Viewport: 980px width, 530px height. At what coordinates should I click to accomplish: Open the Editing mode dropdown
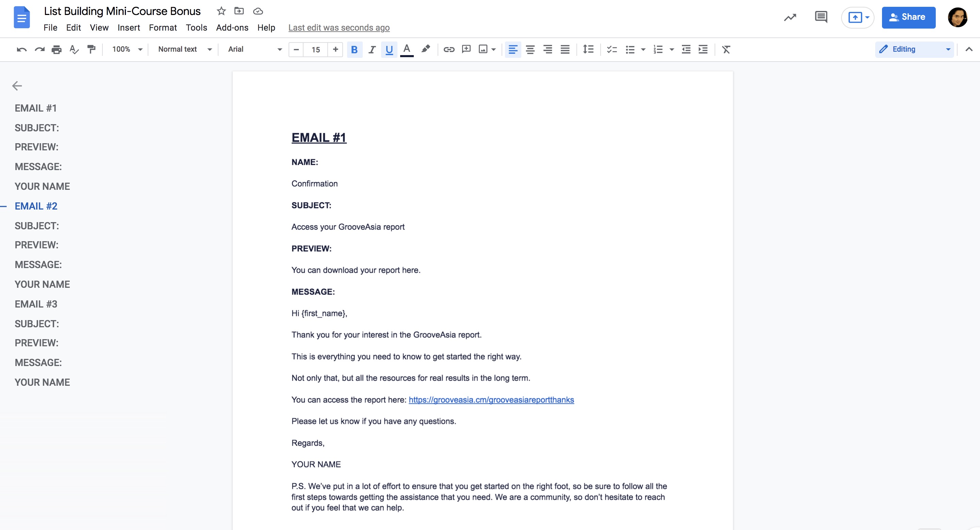tap(914, 49)
